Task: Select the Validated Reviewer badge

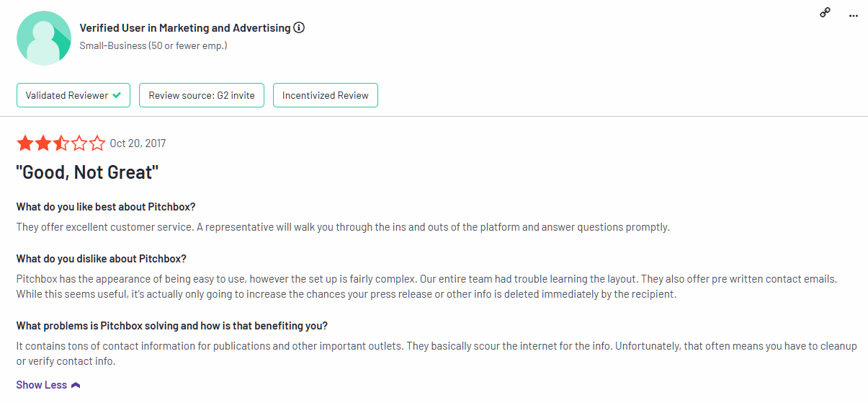Action: coord(73,95)
